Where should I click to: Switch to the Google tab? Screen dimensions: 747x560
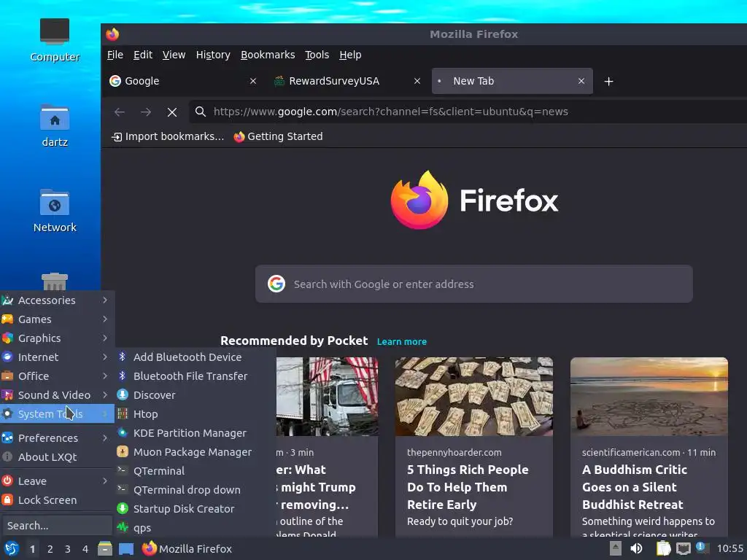coord(183,81)
